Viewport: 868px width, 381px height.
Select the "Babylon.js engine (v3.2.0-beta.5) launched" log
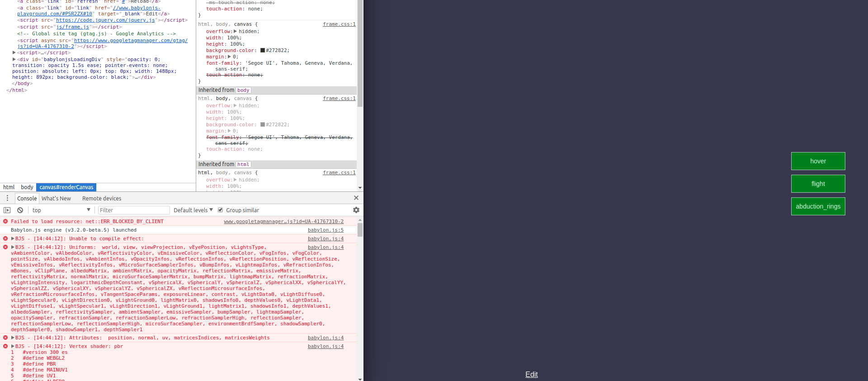[x=74, y=230]
